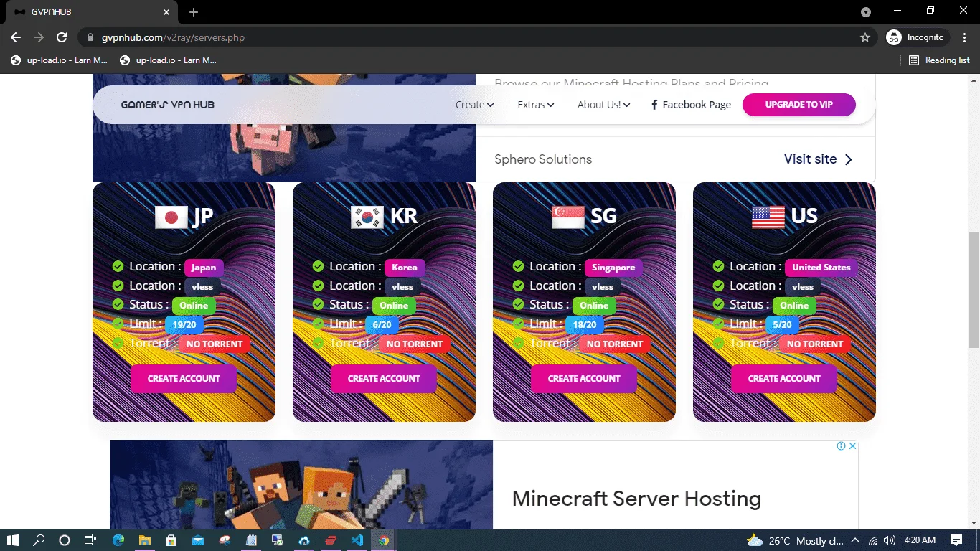Click the United States flag icon
This screenshot has width=980, height=551.
[768, 217]
